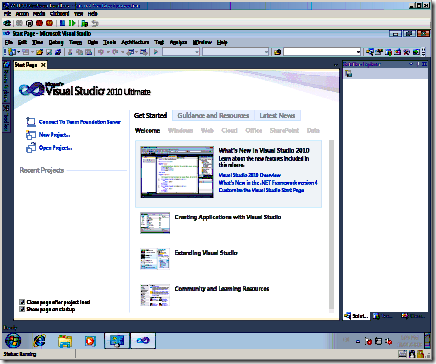Click the Start Debugging play icon
This screenshot has height=364, width=436.
pyautogui.click(x=156, y=52)
